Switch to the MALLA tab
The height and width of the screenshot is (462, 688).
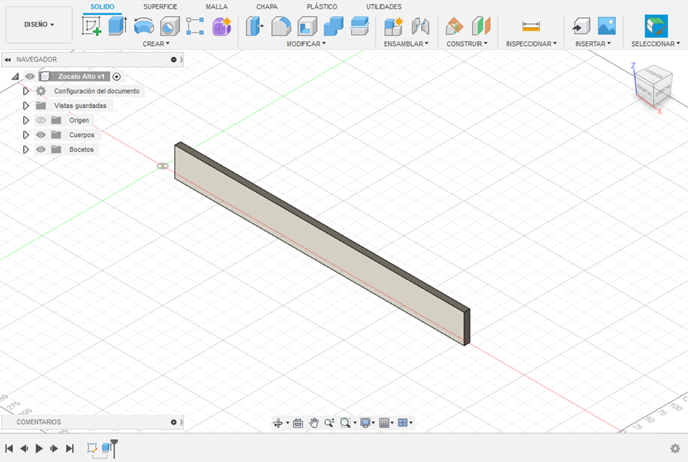(217, 7)
